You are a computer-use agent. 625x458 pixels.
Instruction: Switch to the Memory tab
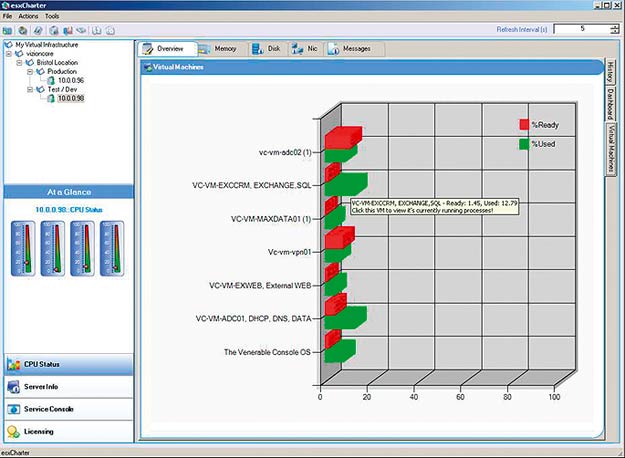coord(217,48)
